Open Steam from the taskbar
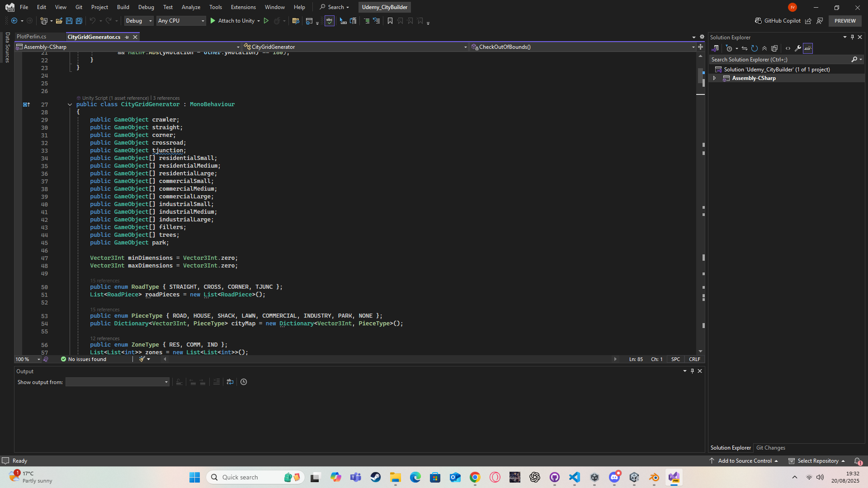Viewport: 868px width, 488px height. (x=376, y=477)
